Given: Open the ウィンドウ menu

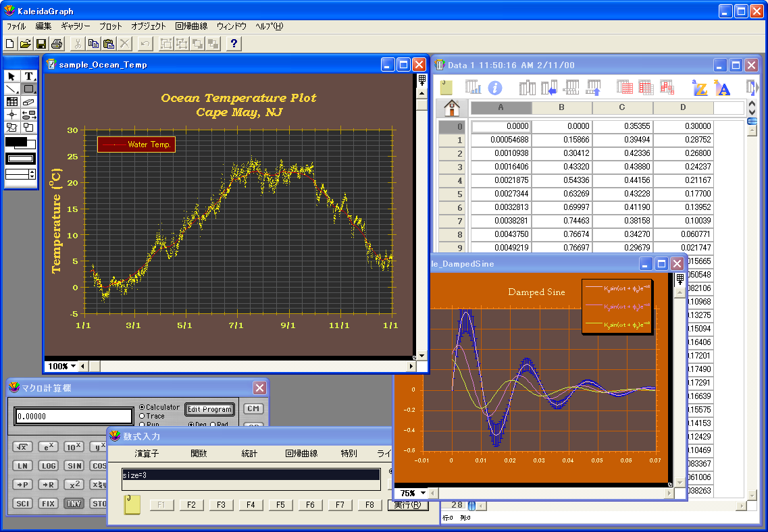Looking at the screenshot, I should [231, 26].
